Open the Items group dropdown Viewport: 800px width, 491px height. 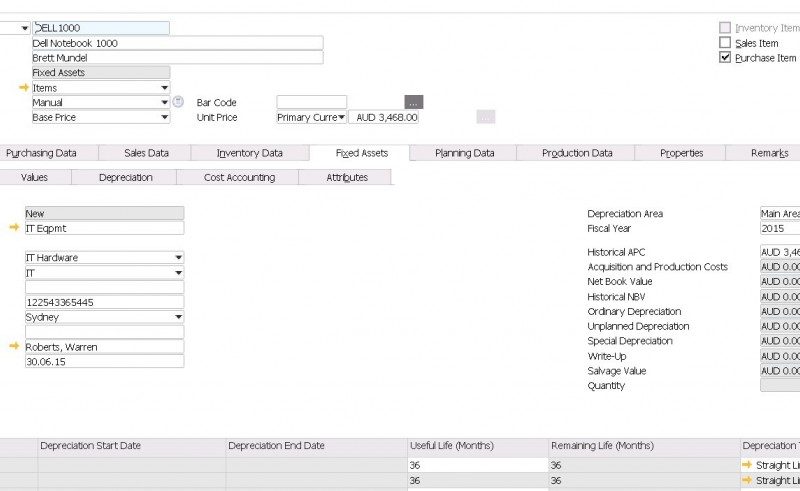tap(164, 88)
